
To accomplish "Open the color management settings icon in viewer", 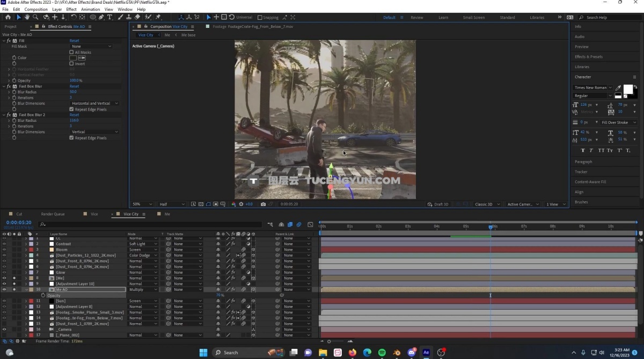I will pos(233,204).
